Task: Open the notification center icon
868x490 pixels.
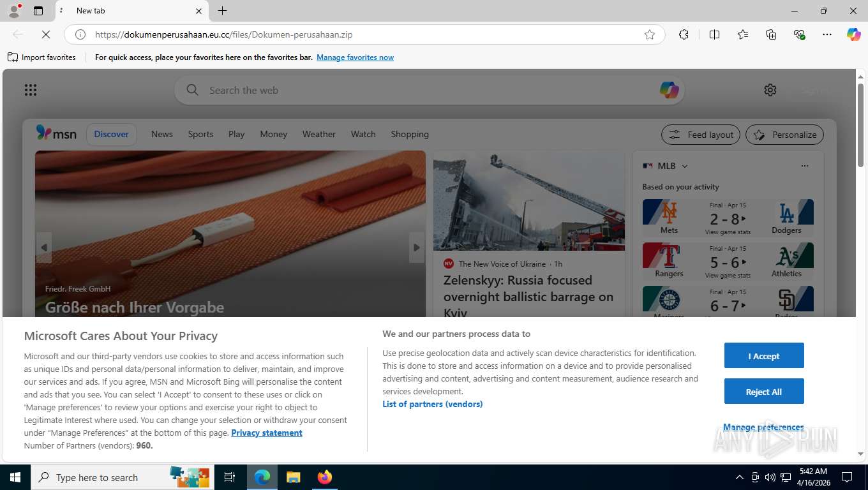Action: [x=847, y=477]
